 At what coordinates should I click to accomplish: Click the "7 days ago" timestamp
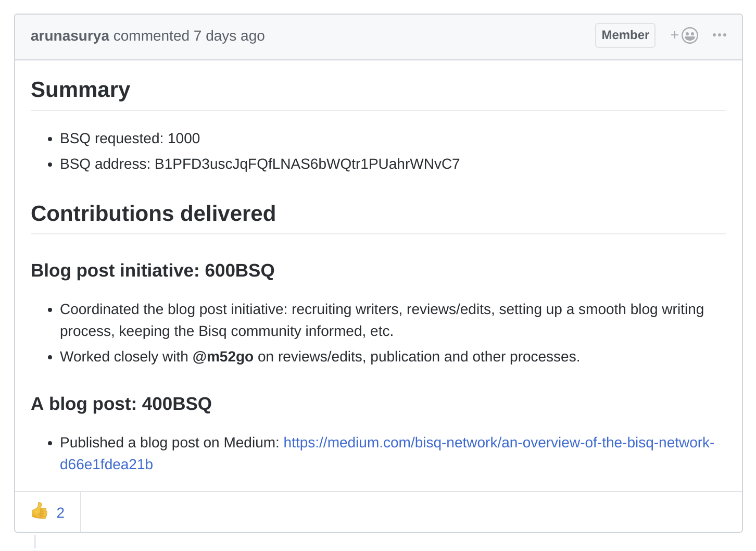click(229, 36)
